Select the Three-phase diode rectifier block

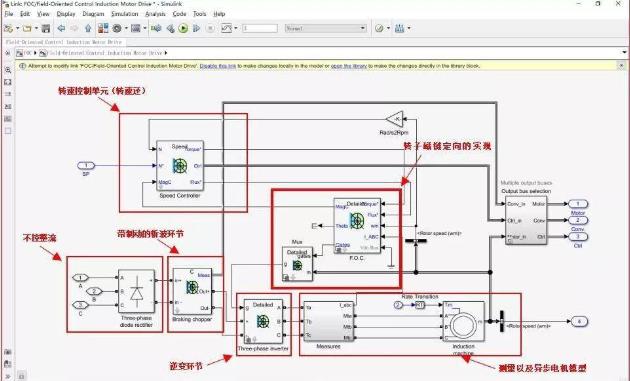(136, 291)
